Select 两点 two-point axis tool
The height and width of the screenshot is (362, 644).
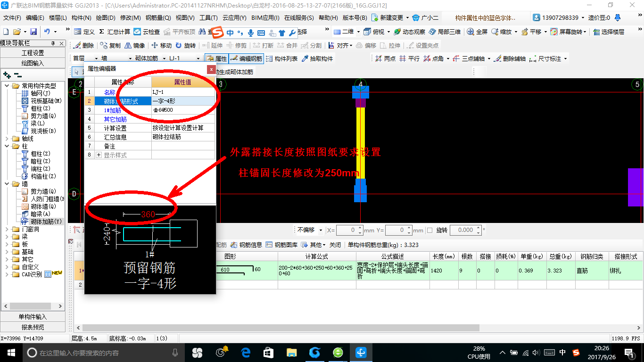[x=385, y=58]
